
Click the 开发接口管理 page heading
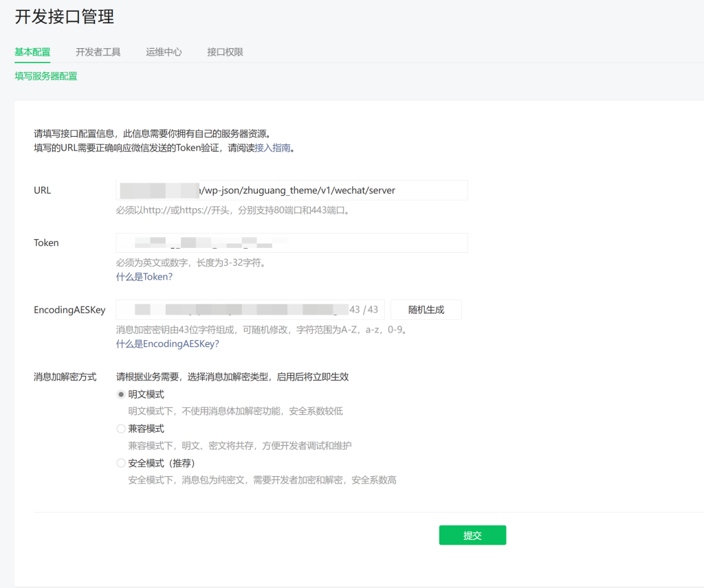click(x=65, y=17)
